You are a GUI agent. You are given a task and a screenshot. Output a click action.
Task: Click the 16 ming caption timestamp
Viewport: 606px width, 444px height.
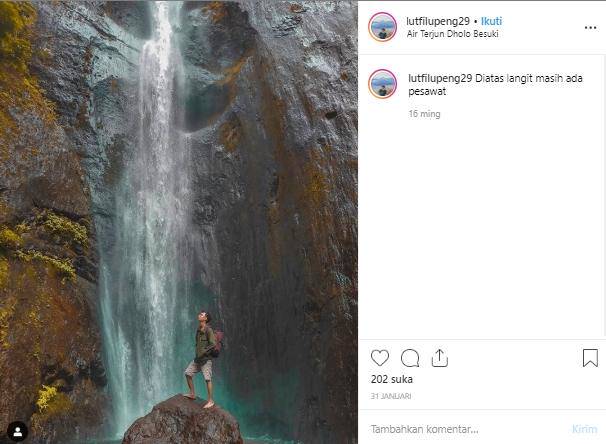click(x=424, y=114)
